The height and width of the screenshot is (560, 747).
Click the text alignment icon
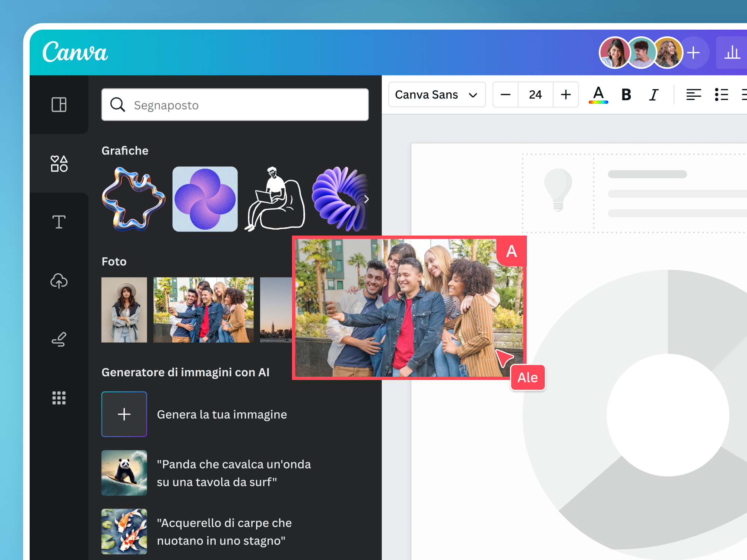tap(694, 95)
